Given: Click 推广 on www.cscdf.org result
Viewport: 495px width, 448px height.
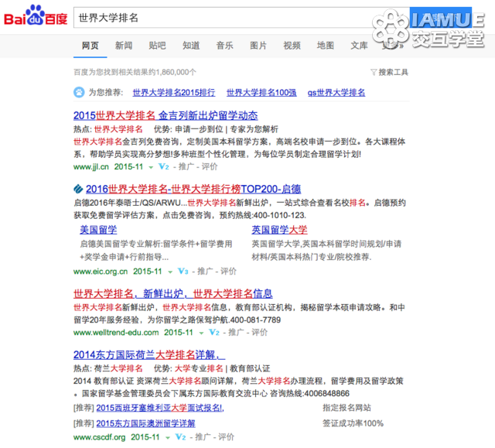Looking at the screenshot, I should click(x=203, y=437).
